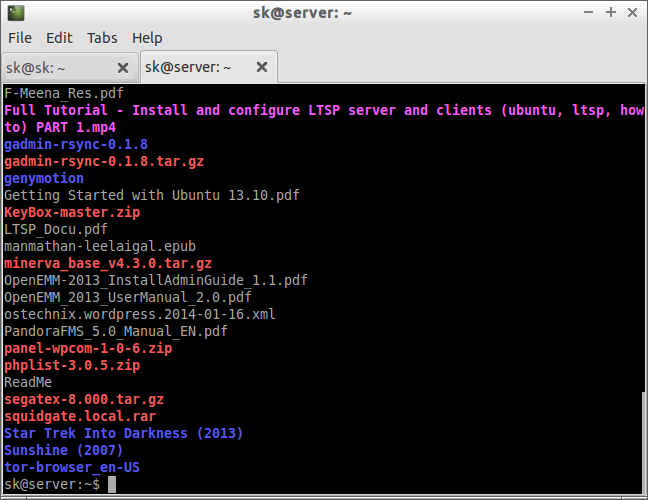Click manmathan-leelaigal.epub file name
The height and width of the screenshot is (500, 648).
click(100, 246)
